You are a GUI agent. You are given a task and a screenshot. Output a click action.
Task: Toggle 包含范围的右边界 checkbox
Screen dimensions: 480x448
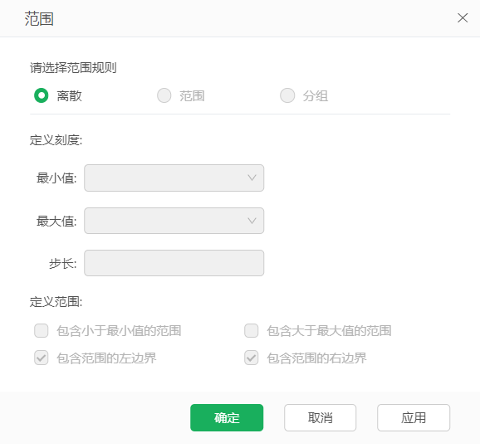[252, 358]
